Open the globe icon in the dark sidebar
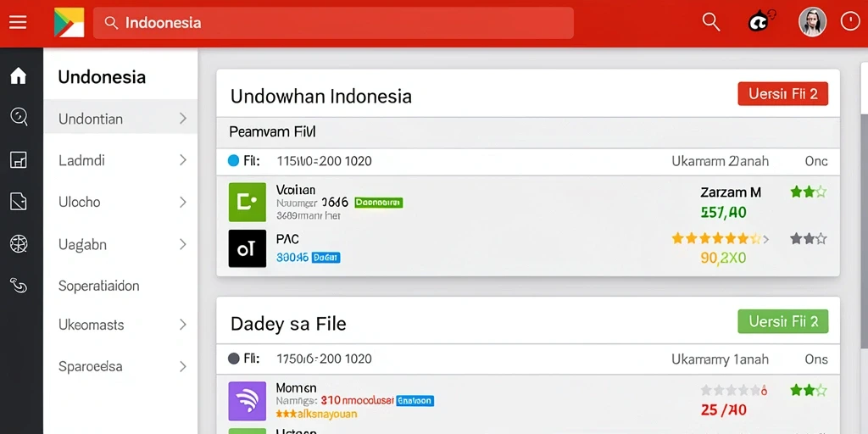This screenshot has width=868, height=434. click(x=19, y=243)
